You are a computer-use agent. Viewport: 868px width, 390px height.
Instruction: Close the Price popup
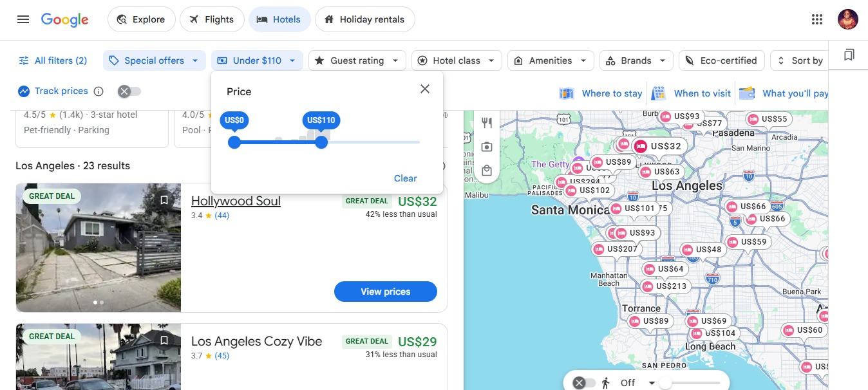tap(425, 89)
